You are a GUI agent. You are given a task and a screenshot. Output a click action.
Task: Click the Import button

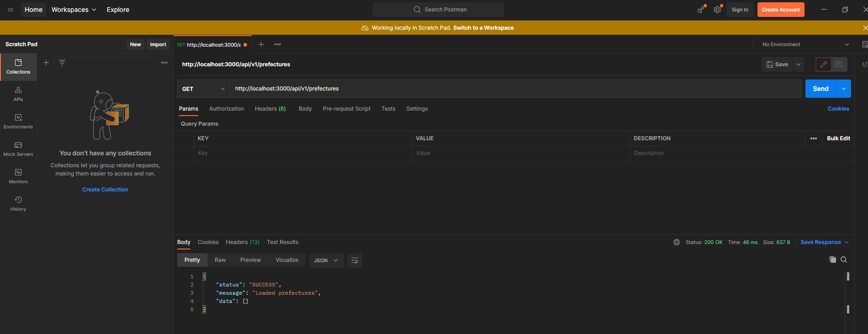158,44
